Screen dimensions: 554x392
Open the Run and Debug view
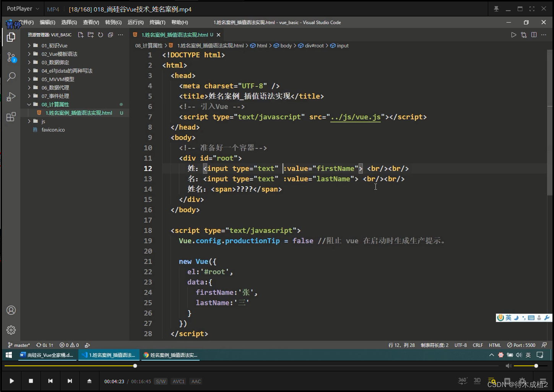click(x=11, y=96)
